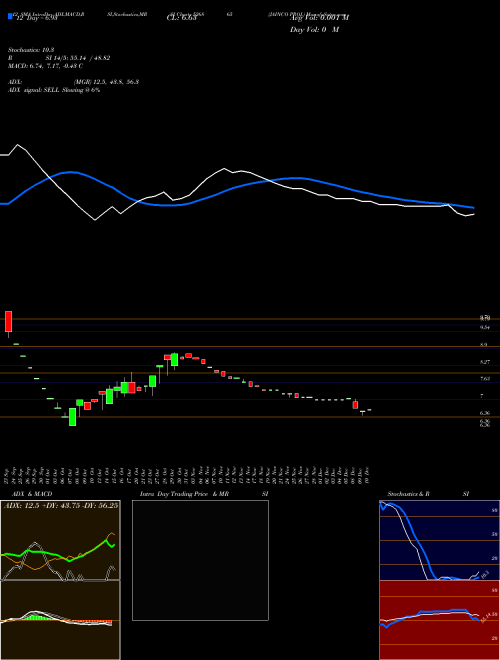Click the 'Day Vol: 0 M' reading

click(x=314, y=30)
